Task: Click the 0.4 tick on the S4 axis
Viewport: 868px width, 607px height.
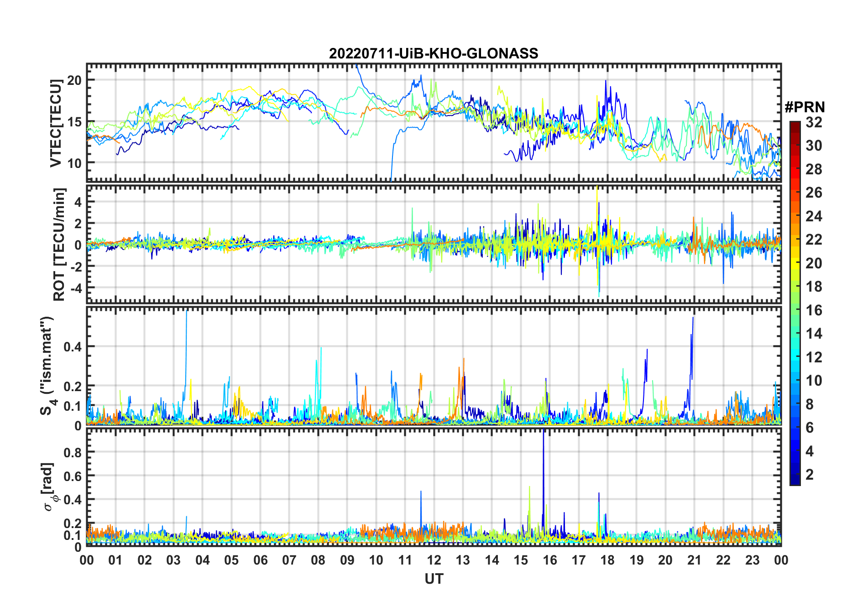Action: (73, 347)
